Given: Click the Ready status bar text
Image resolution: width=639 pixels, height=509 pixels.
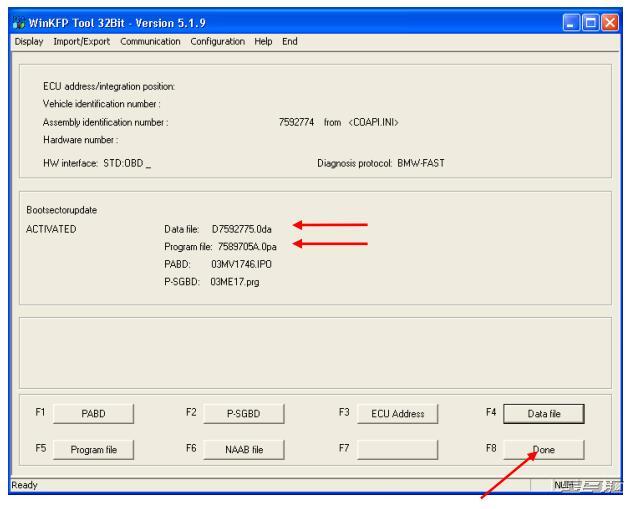Looking at the screenshot, I should click(x=24, y=485).
